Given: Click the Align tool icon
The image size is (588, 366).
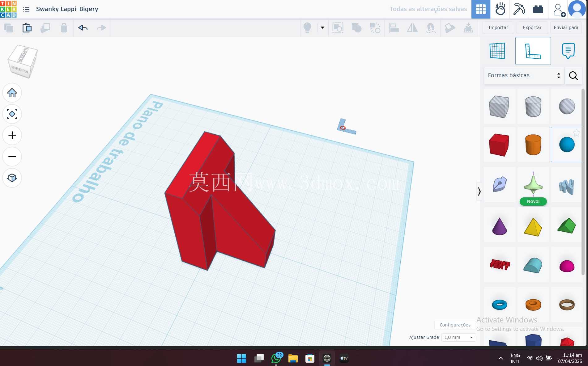Looking at the screenshot, I should click(394, 28).
